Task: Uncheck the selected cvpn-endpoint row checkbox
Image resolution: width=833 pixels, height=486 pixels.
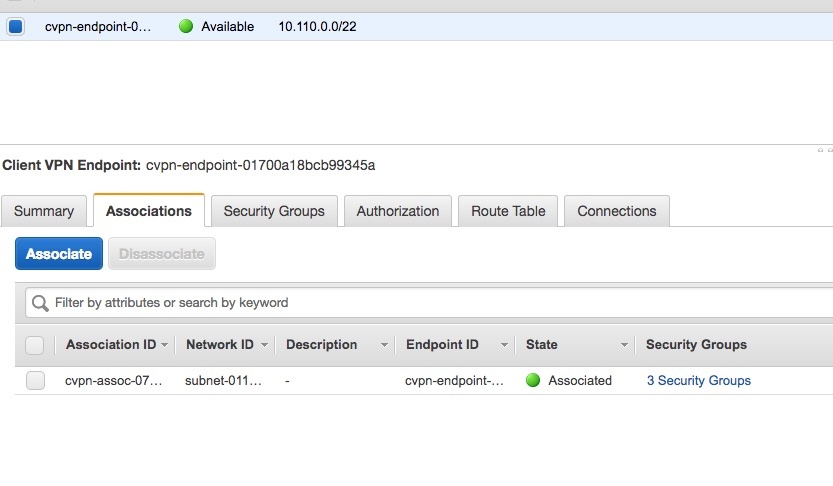Action: click(15, 26)
